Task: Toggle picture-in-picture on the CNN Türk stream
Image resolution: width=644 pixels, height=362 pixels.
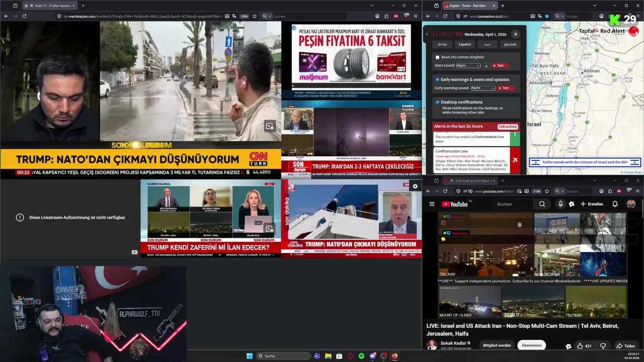Action: coord(270,126)
